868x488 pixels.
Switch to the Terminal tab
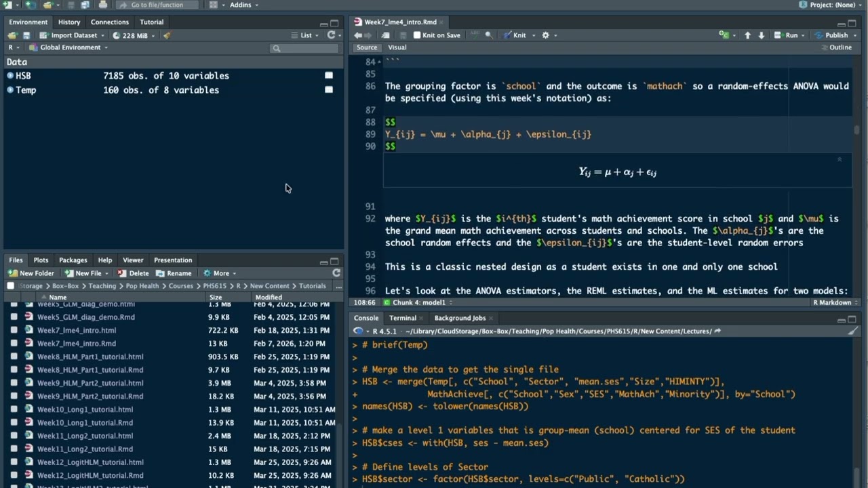coord(403,318)
